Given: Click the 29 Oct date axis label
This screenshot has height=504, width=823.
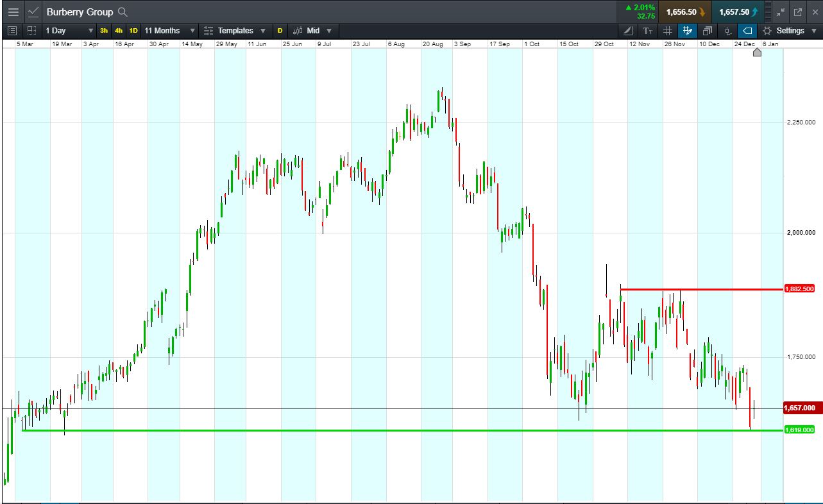Looking at the screenshot, I should tap(604, 44).
